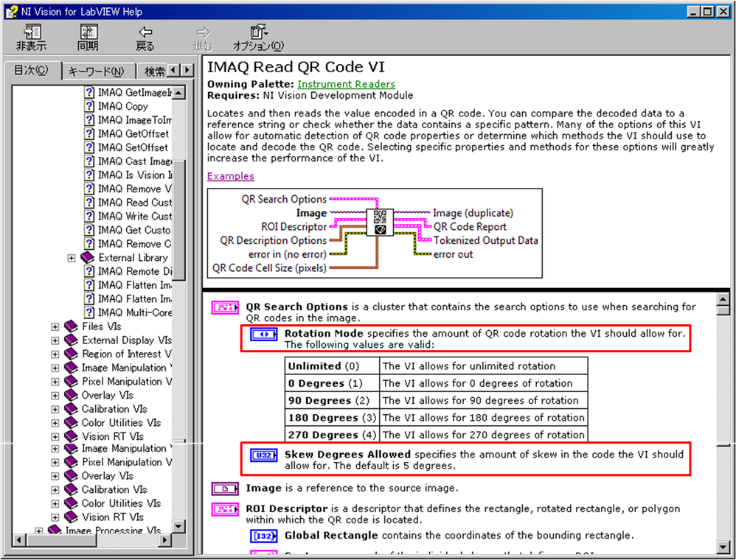This screenshot has width=736, height=560.
Task: Click the Unlimited (0) table cell
Action: pos(332,365)
